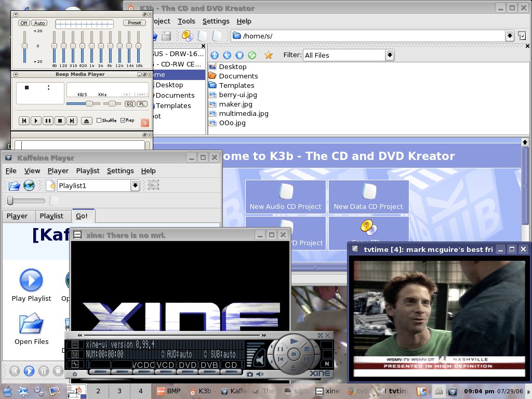The height and width of the screenshot is (399, 532).
Task: Open the equalizer Preset menu
Action: 135,23
